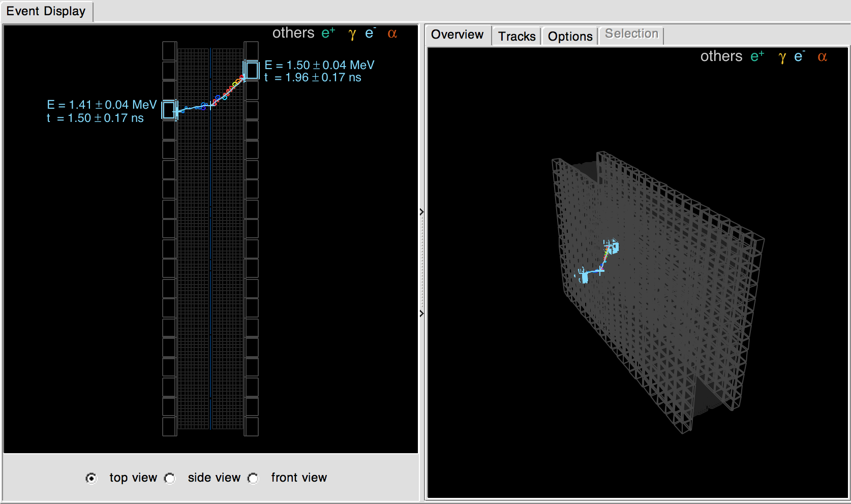Open the Options tab
The image size is (851, 504).
(570, 36)
